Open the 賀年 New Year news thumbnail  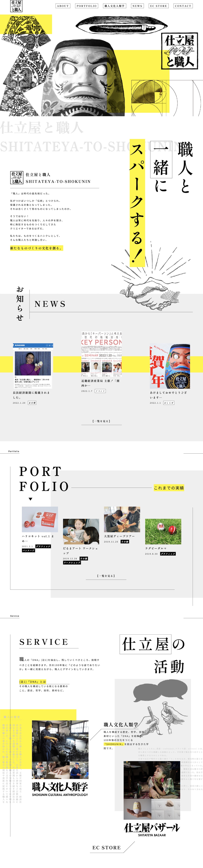(x=170, y=366)
